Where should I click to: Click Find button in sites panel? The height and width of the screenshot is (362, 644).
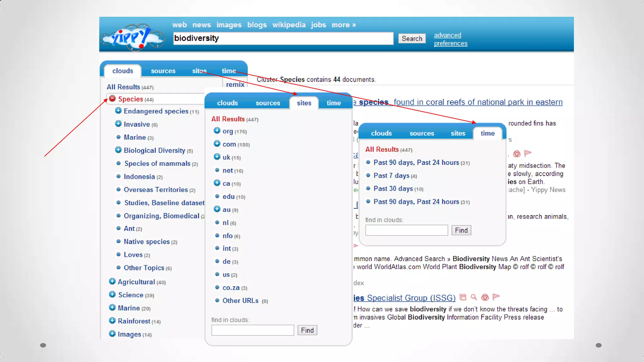point(307,330)
